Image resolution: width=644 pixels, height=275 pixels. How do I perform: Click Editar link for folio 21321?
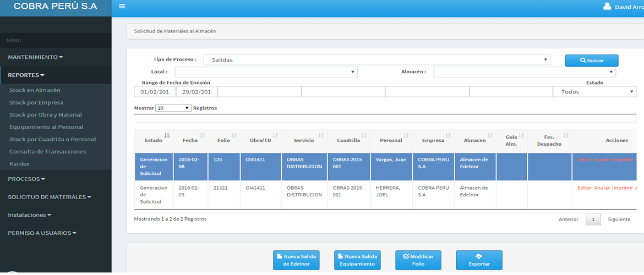click(585, 188)
